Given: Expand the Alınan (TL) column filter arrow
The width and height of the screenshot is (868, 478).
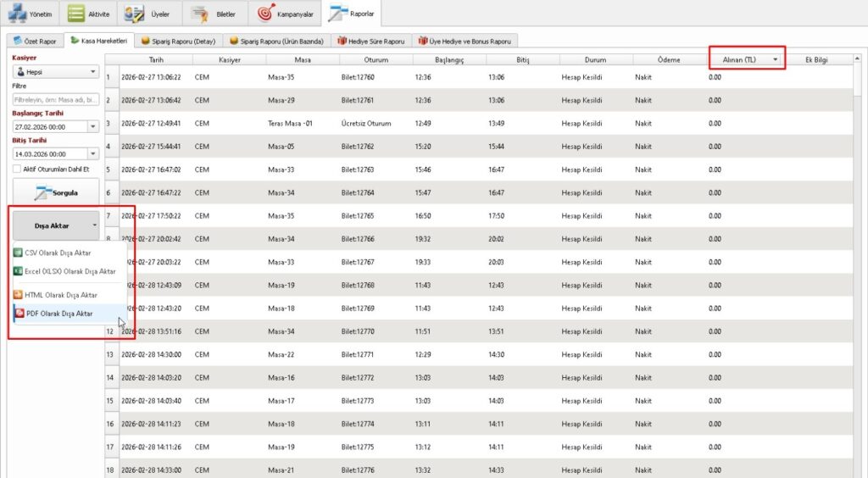Looking at the screenshot, I should pos(776,59).
